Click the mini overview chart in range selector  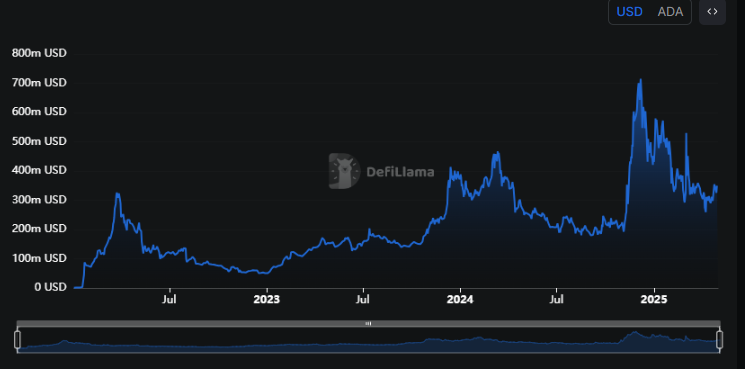369,340
